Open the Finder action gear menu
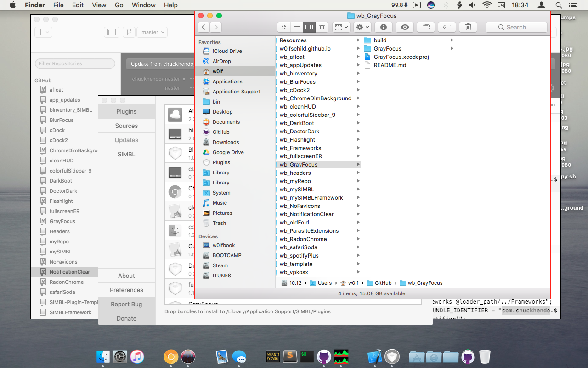Viewport: 588px width, 368px height. click(362, 27)
